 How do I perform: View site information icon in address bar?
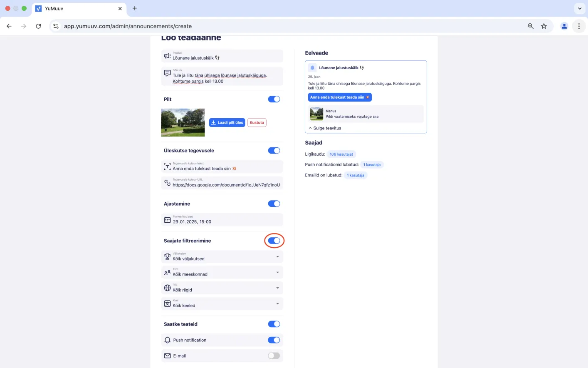[56, 26]
